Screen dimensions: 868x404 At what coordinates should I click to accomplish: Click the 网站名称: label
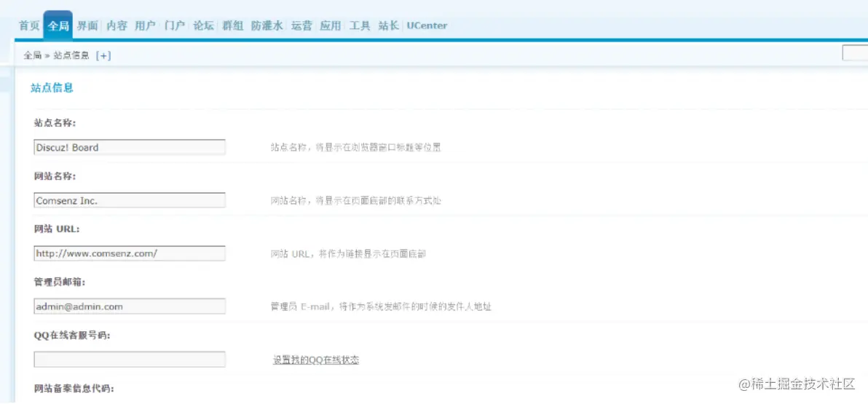[55, 176]
